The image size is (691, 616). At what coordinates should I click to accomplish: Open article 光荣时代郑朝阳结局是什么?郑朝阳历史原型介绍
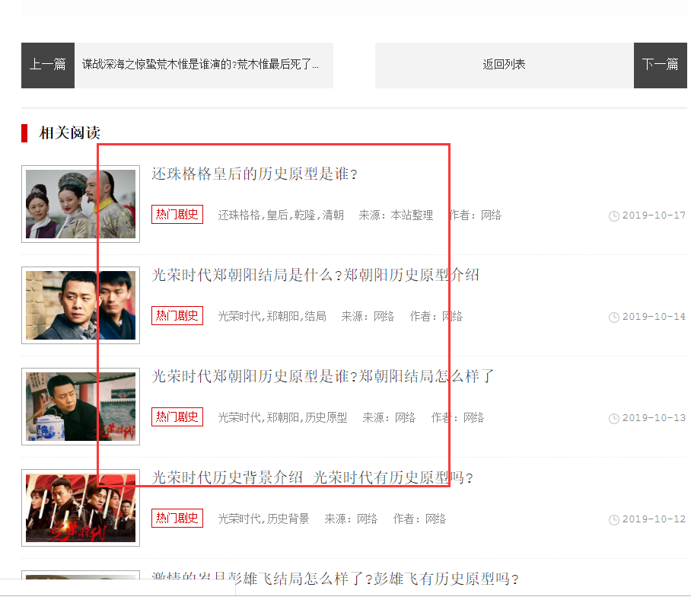[x=315, y=275]
